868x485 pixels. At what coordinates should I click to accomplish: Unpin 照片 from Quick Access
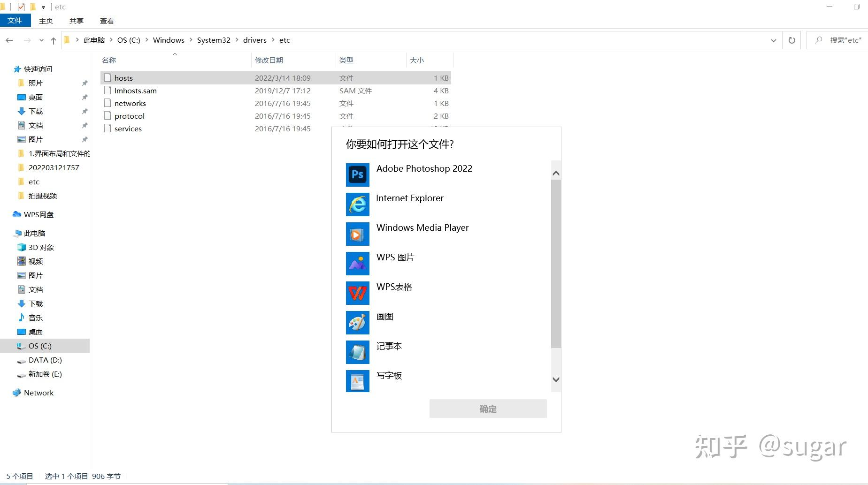pyautogui.click(x=84, y=83)
